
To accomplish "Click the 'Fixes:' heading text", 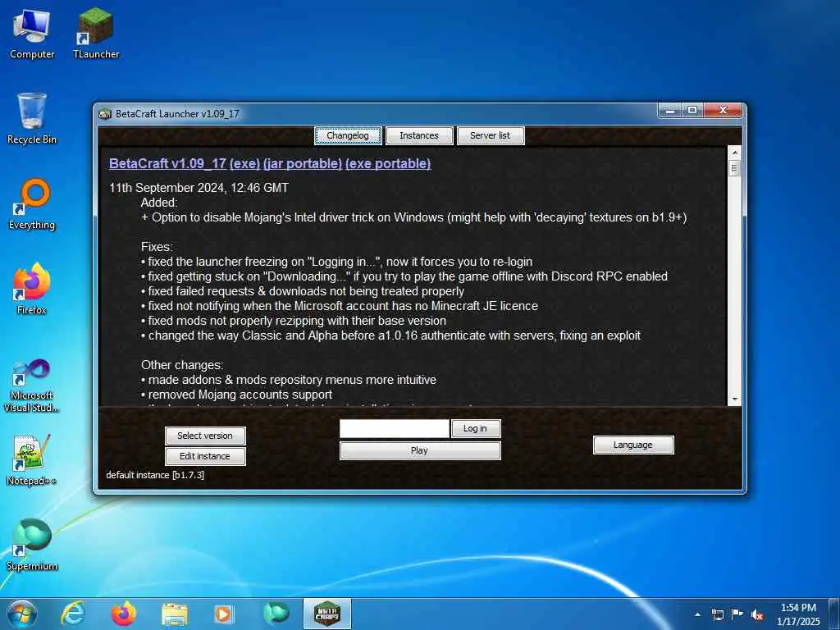I will pos(157,246).
